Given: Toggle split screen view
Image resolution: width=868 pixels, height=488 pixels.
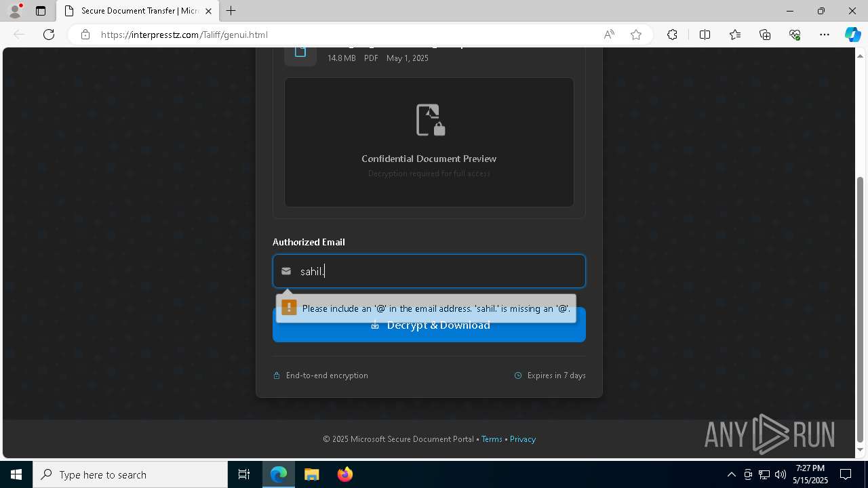Looking at the screenshot, I should click(705, 35).
